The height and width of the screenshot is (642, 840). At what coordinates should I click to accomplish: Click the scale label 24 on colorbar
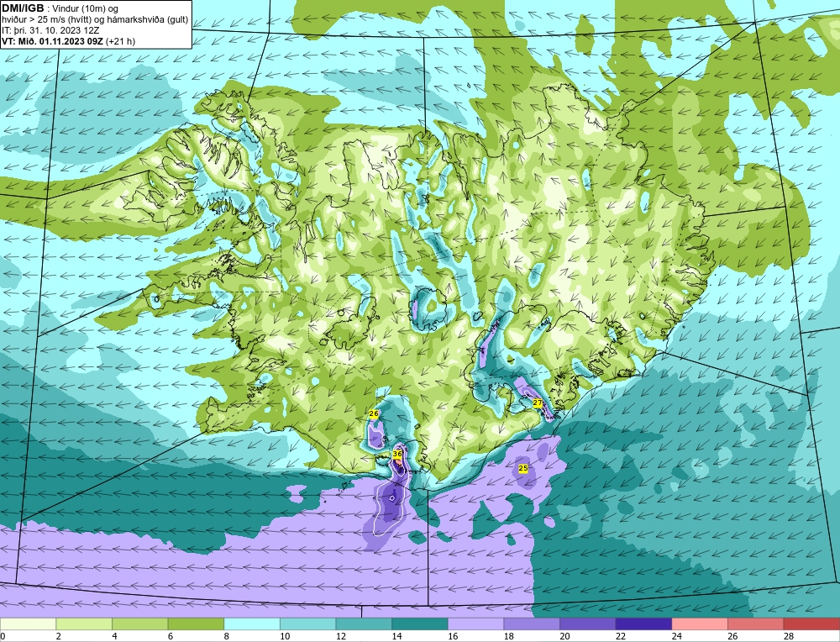click(x=676, y=636)
